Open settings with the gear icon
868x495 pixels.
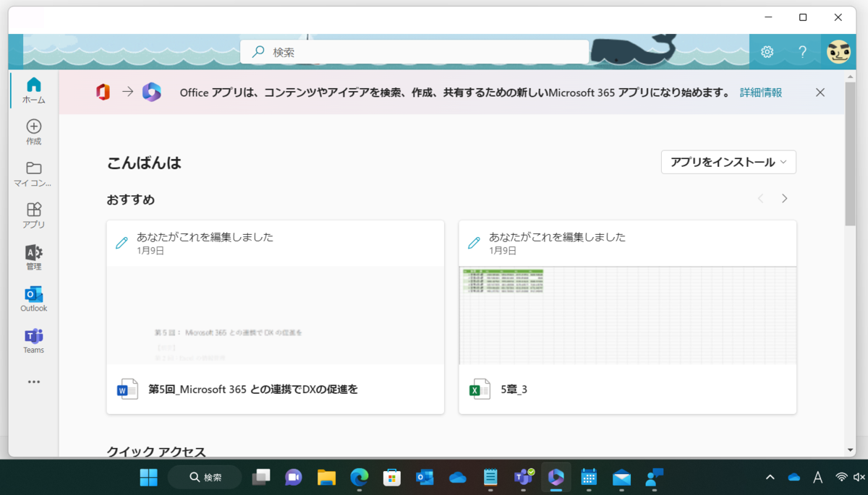(x=767, y=52)
